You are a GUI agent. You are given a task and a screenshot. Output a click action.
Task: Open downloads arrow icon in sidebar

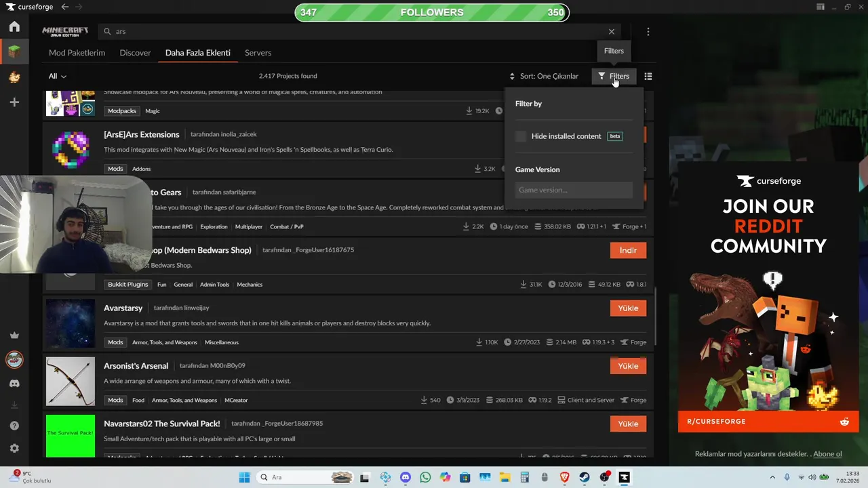point(14,405)
